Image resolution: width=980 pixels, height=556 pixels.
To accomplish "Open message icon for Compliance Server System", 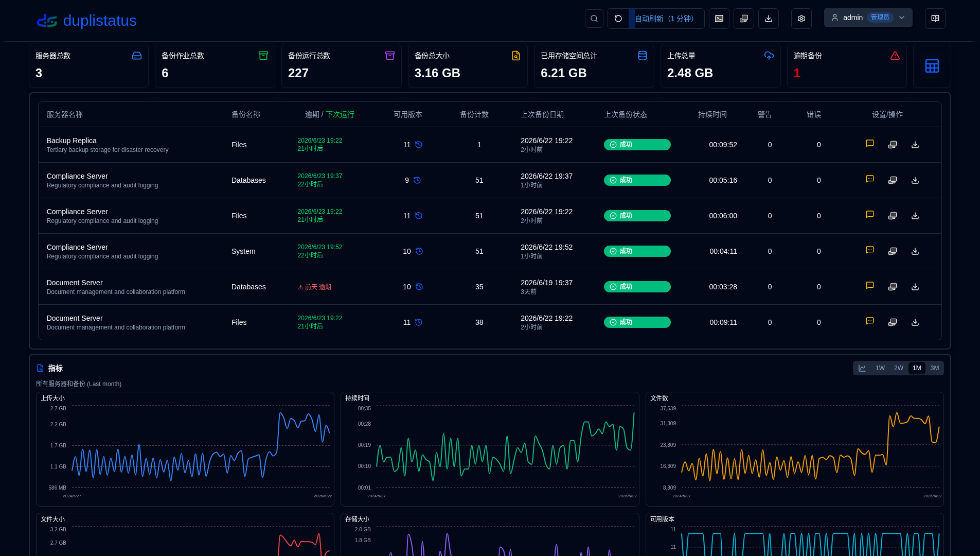I will (870, 250).
